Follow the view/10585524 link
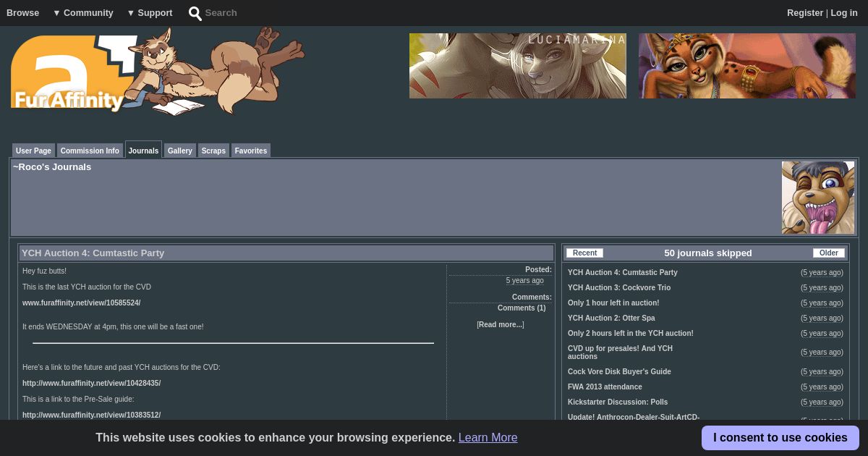Screen dimensions: 868x456 [82, 303]
